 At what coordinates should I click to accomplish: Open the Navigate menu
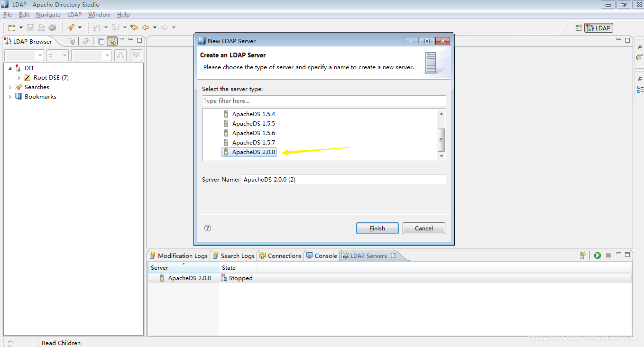pyautogui.click(x=48, y=15)
